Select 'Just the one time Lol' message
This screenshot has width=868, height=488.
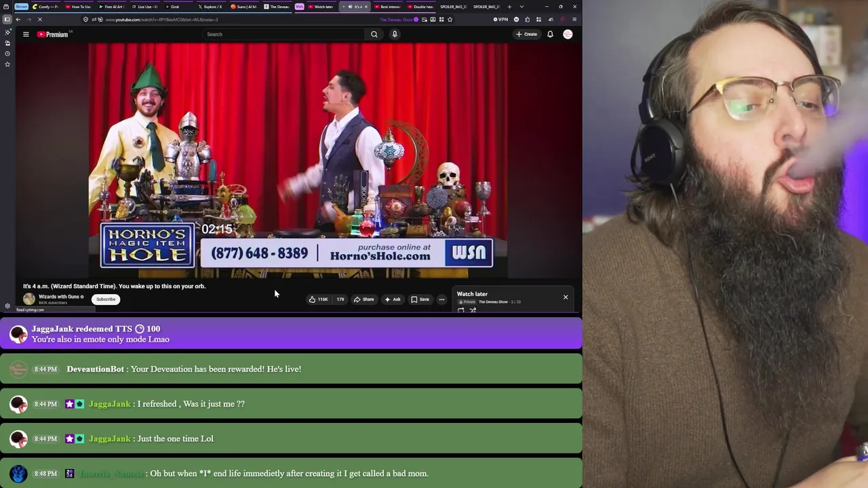pyautogui.click(x=175, y=439)
